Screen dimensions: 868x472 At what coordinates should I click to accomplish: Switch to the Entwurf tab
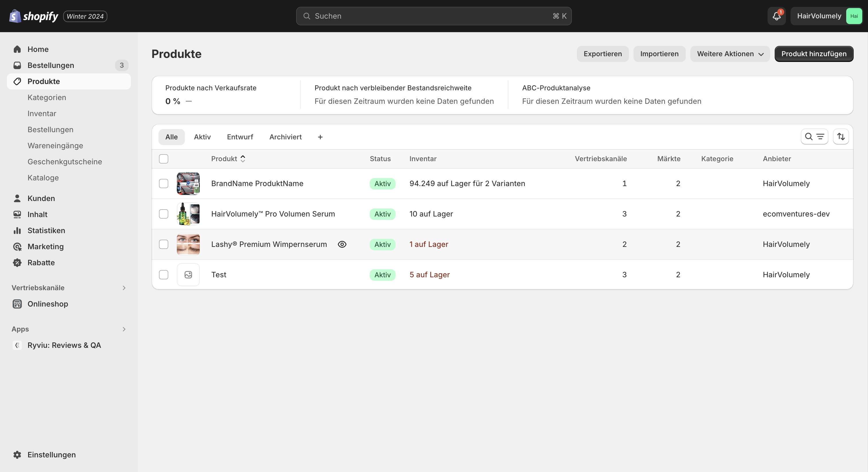pyautogui.click(x=240, y=137)
